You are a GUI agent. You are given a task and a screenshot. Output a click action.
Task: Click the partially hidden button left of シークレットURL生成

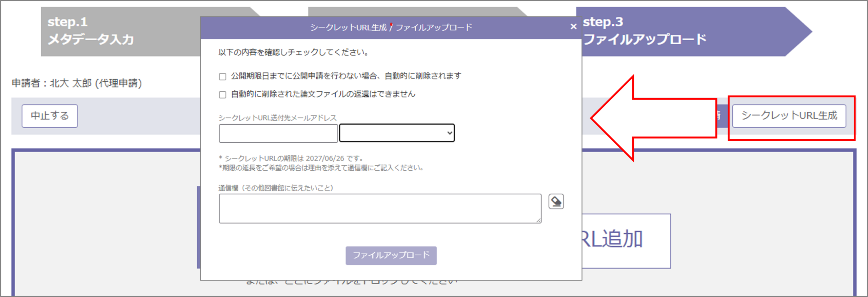pyautogui.click(x=723, y=116)
